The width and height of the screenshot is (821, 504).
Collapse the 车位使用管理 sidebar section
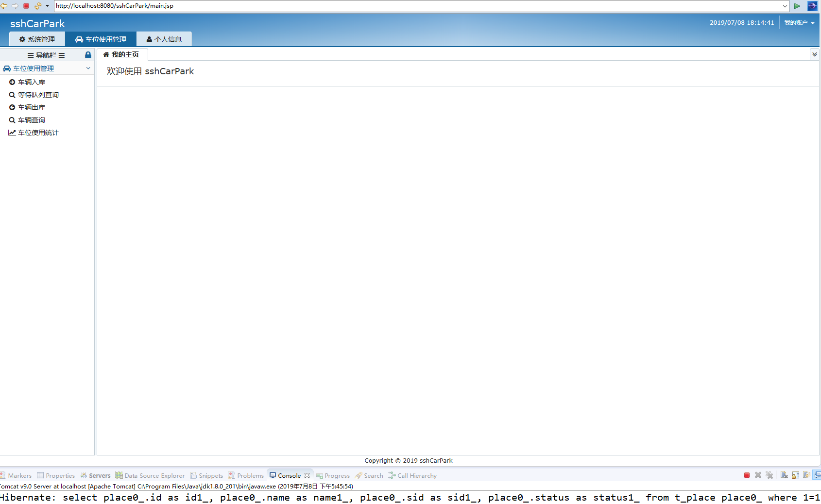coord(88,68)
